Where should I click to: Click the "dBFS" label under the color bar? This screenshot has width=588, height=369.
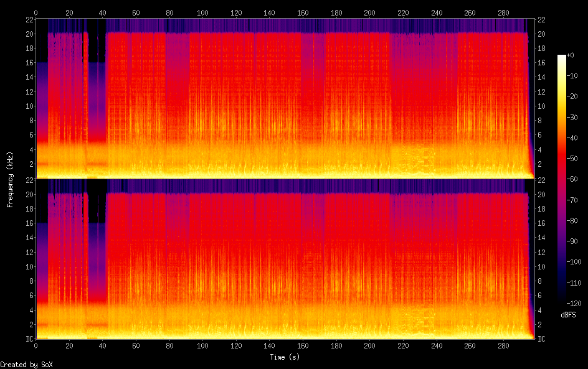coord(567,315)
